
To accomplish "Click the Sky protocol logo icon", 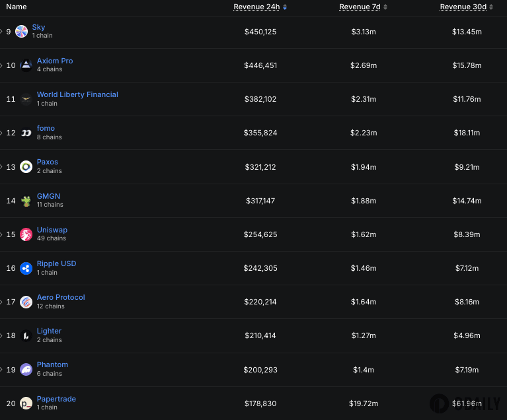I will 21,31.
